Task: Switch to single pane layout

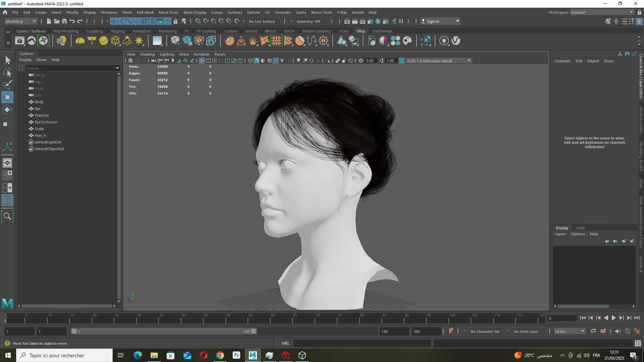Action: pyautogui.click(x=7, y=163)
